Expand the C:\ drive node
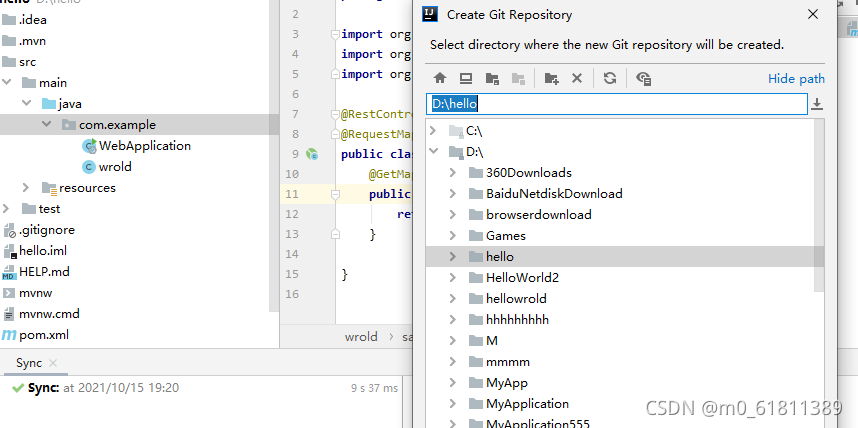Screen dimensions: 858x428 point(433,130)
